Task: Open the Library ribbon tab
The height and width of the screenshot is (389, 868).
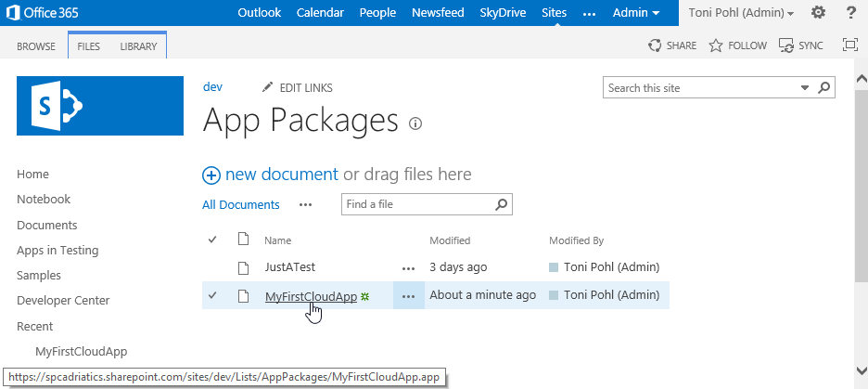Action: point(138,46)
